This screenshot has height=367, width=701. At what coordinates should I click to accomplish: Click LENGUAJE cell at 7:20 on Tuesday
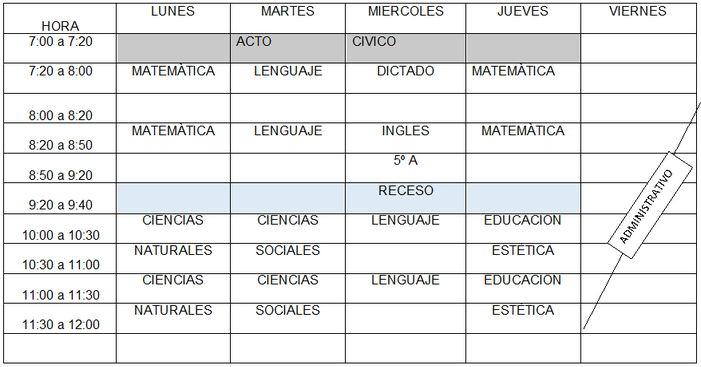[288, 78]
